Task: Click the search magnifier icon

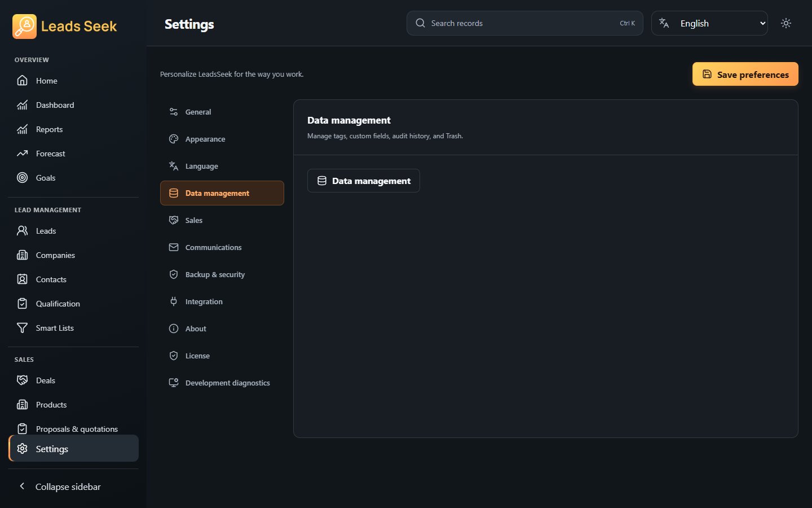Action: (420, 23)
